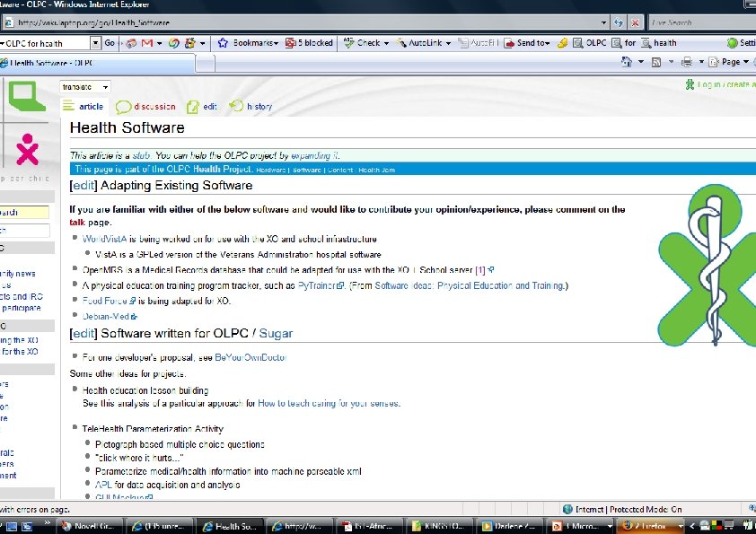Image resolution: width=756 pixels, height=534 pixels.
Task: Click the Food Force external link icon
Action: coord(132,301)
